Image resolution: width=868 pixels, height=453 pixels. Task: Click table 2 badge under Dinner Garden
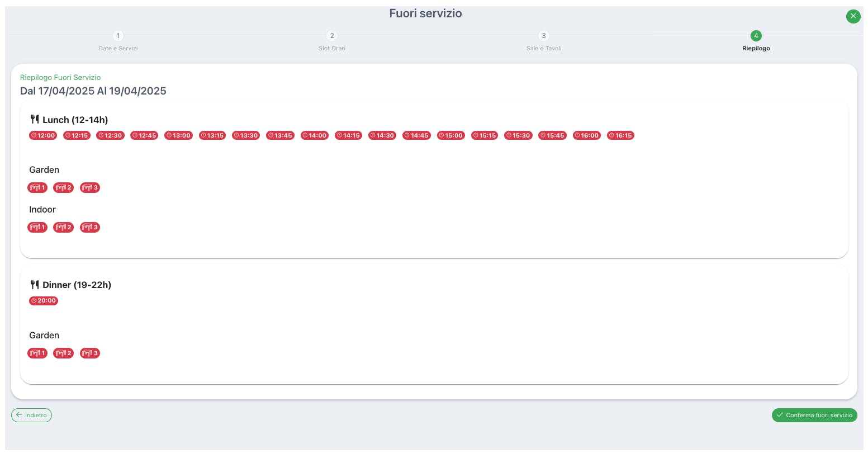[x=63, y=353]
